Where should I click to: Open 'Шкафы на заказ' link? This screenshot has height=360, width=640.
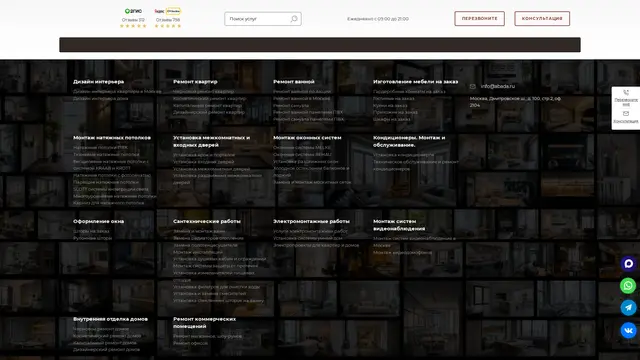392,119
